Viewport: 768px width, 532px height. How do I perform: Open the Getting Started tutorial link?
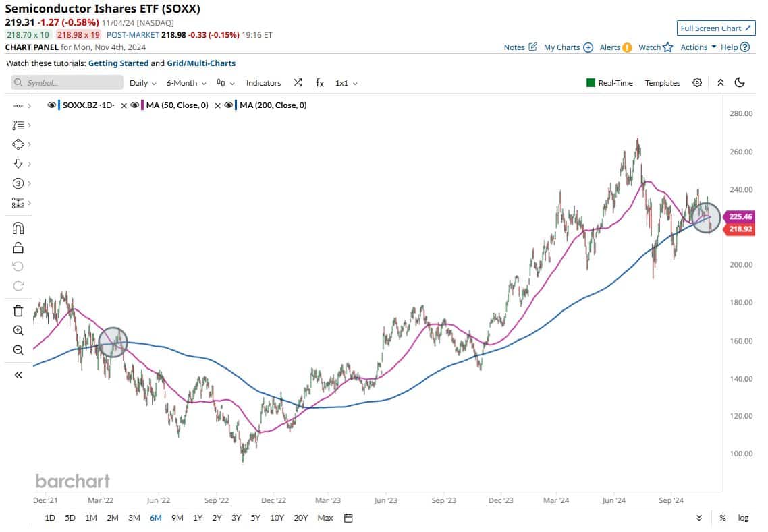(x=120, y=63)
